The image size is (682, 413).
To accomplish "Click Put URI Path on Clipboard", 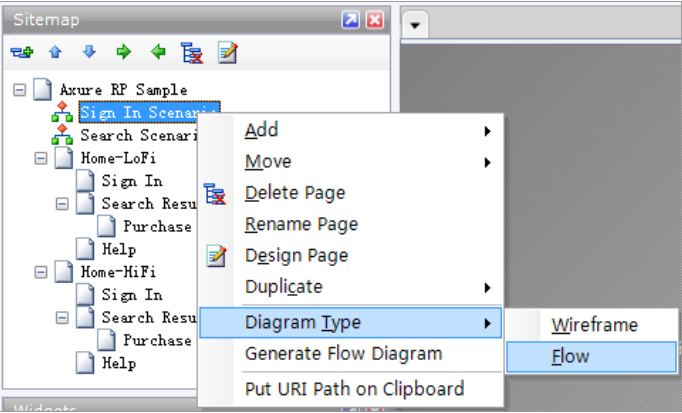I will coord(354,388).
